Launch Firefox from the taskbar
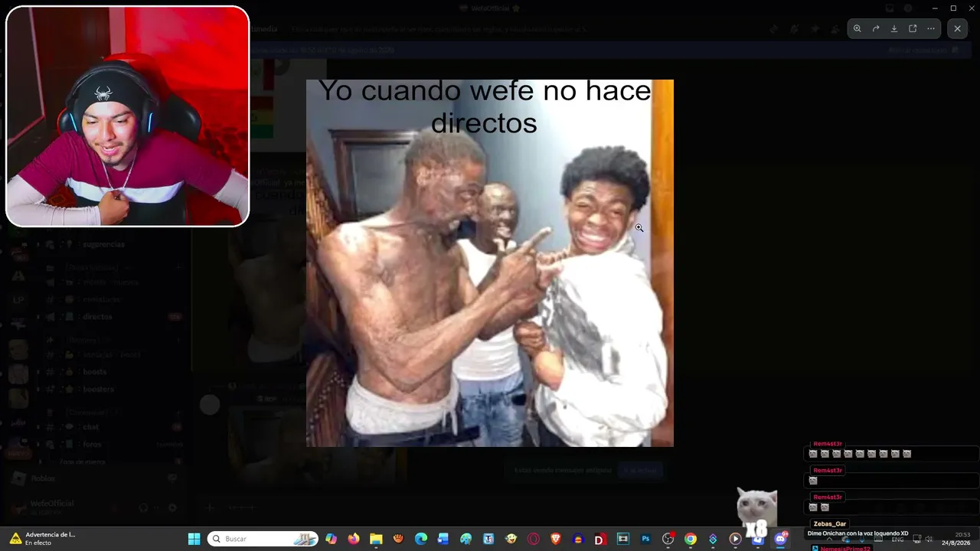This screenshot has width=980, height=551. 353,539
